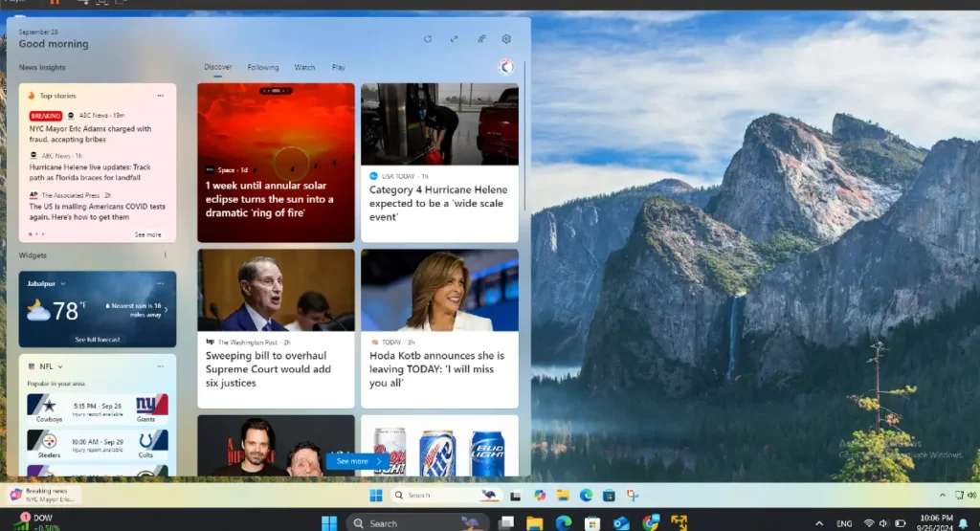
Task: Open Steelers vs Colts game row
Action: point(98,444)
